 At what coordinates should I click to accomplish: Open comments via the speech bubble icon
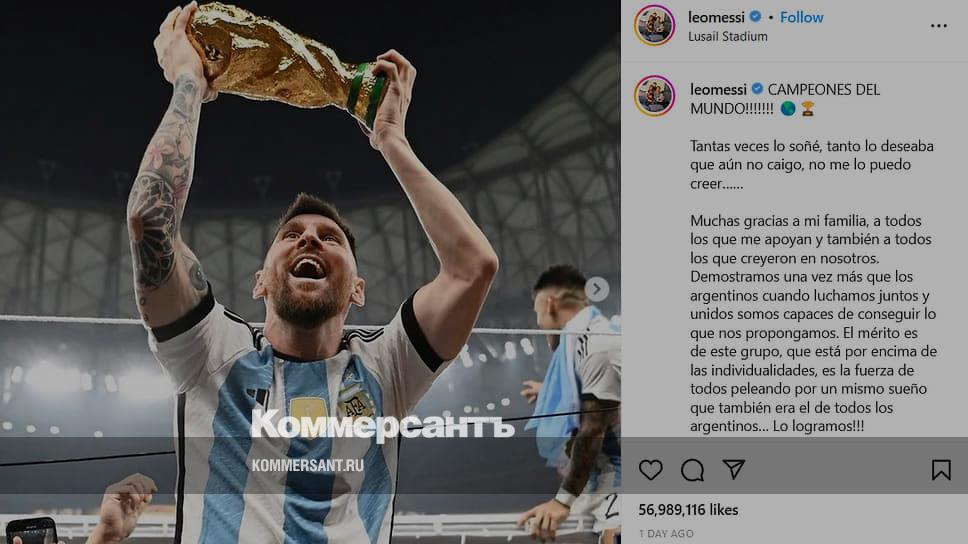pyautogui.click(x=693, y=471)
